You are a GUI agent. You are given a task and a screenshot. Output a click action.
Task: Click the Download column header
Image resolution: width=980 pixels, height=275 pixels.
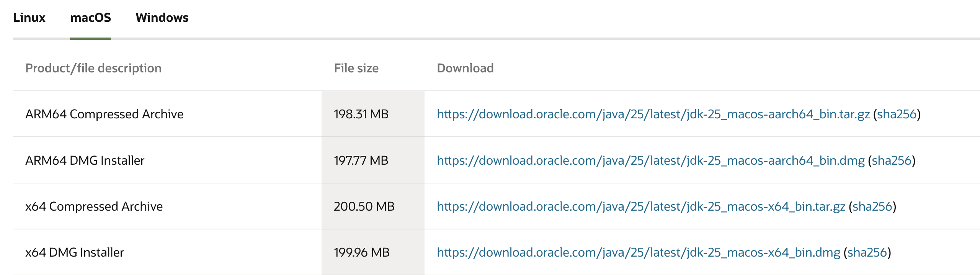[x=465, y=68]
